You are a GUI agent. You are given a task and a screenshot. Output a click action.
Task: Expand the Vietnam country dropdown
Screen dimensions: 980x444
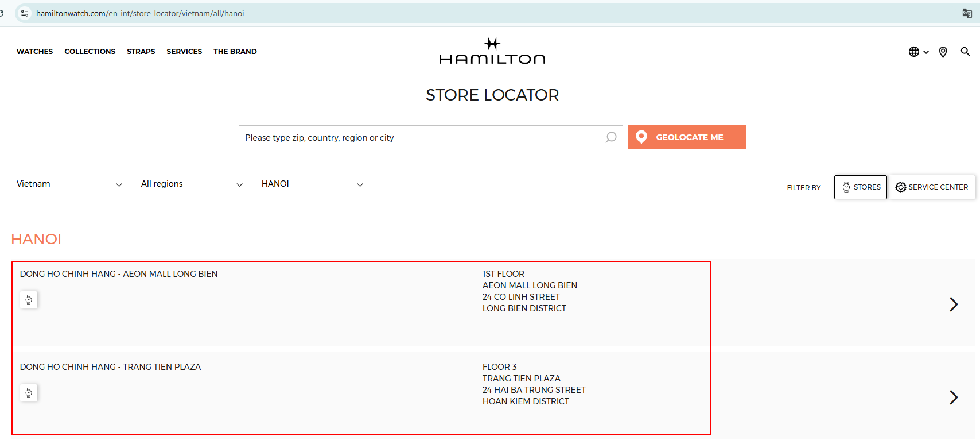69,184
